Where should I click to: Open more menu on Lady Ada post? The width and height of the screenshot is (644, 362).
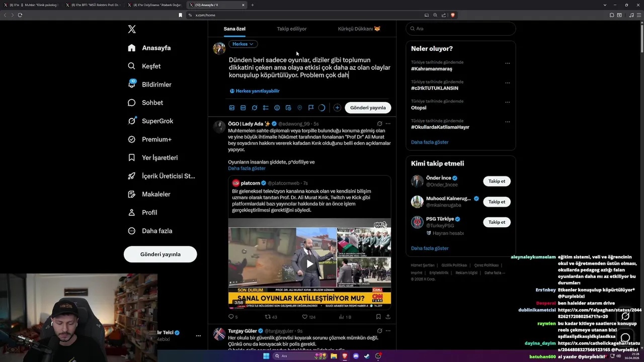387,124
